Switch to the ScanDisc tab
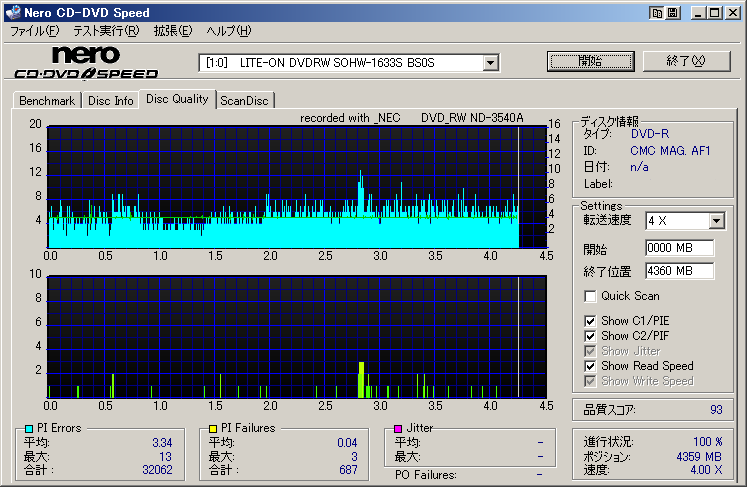This screenshot has height=487, width=747. (244, 101)
